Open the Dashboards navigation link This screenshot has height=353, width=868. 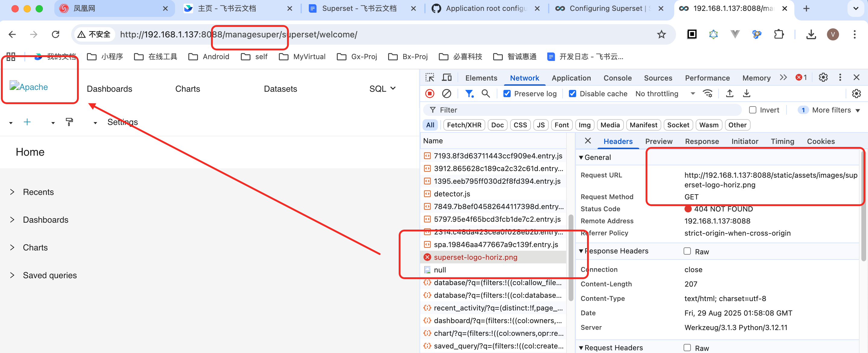(x=109, y=89)
